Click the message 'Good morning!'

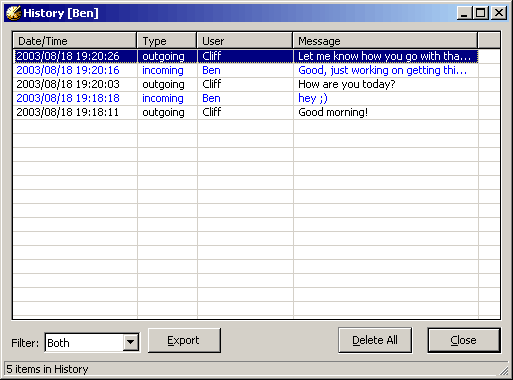coord(333,112)
